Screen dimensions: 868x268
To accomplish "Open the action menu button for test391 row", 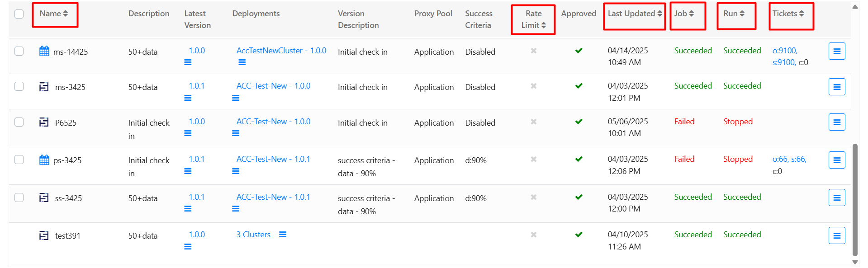I will (x=836, y=235).
